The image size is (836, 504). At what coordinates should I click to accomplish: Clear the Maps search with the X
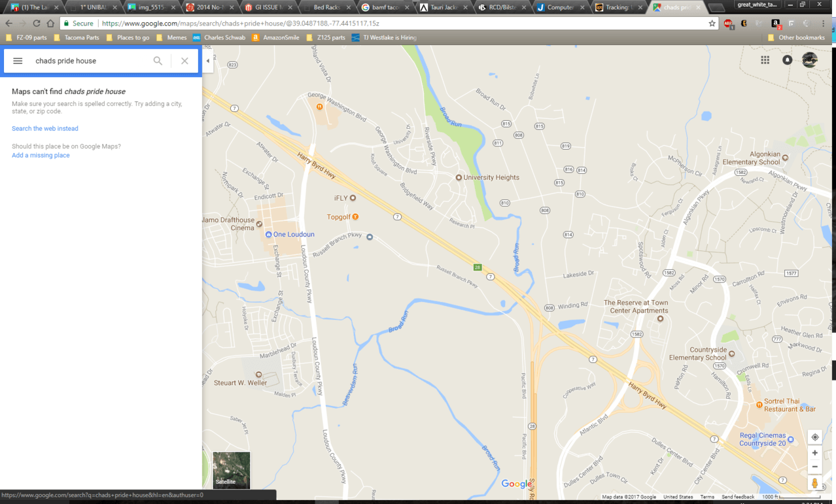tap(184, 61)
